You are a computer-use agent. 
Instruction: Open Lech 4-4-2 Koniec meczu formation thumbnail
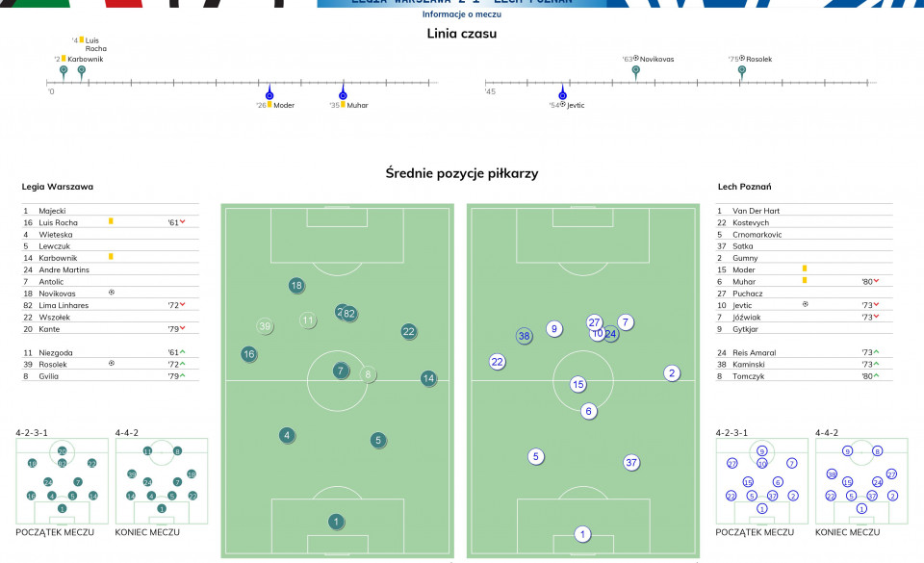861,481
